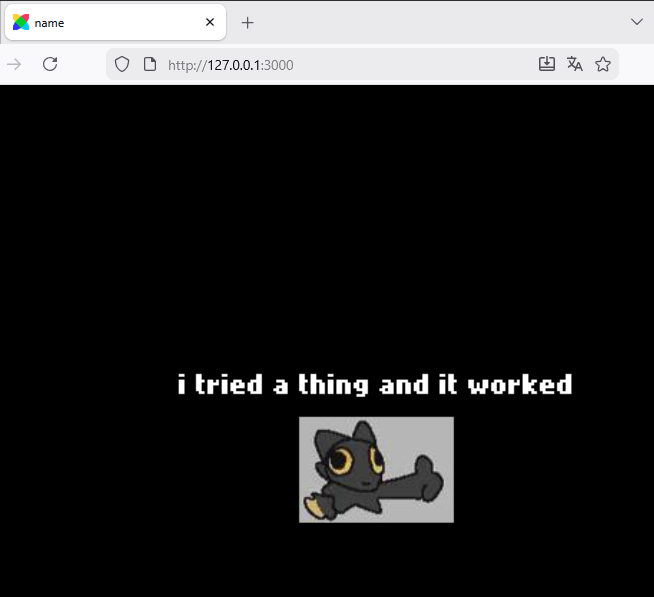The image size is (654, 597).
Task: Click the address bar URL 127.0.0.1:3000
Action: coord(231,65)
